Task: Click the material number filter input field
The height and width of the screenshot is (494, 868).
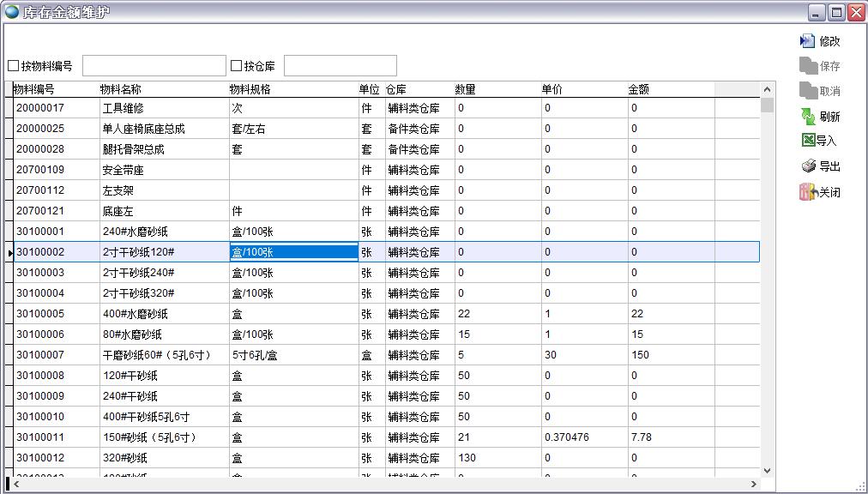Action: (154, 66)
